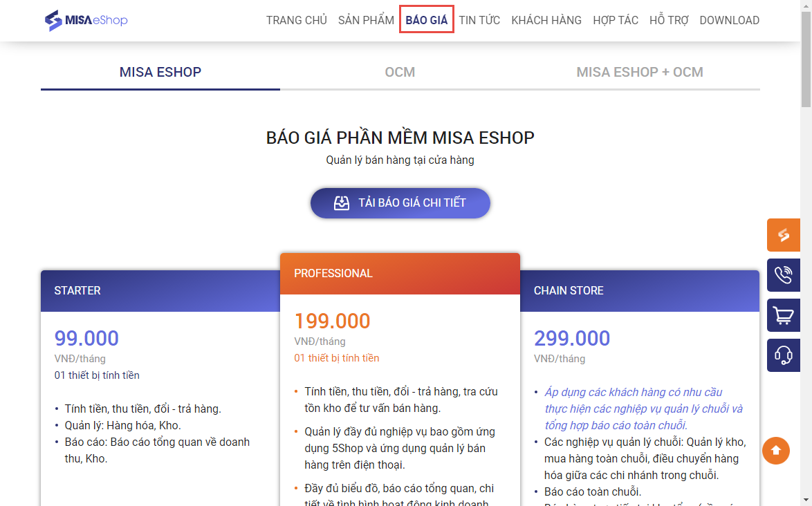The height and width of the screenshot is (506, 812).
Task: Select BÁO GIÁ in the top navigation
Action: click(x=427, y=20)
